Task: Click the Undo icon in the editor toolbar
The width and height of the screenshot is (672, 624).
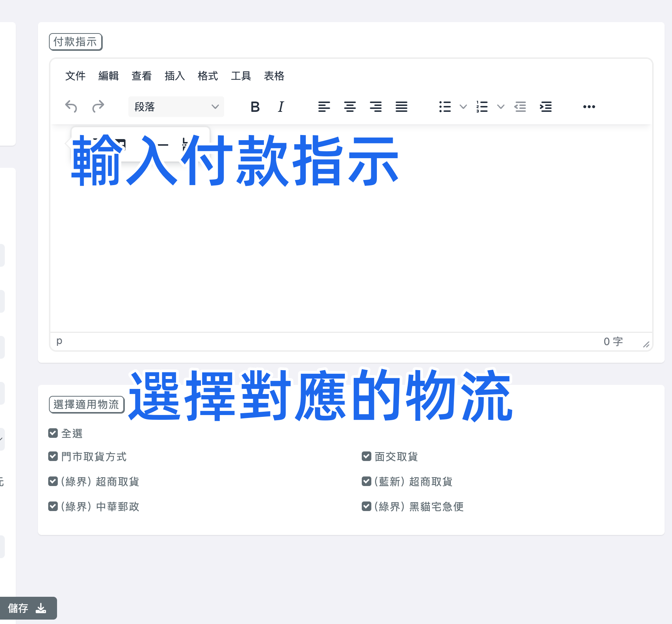Action: point(71,107)
